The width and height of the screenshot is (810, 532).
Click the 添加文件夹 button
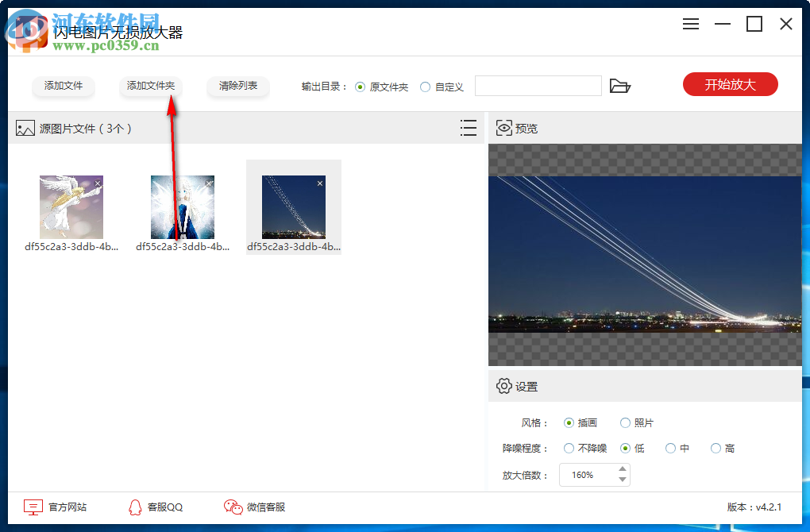(151, 84)
